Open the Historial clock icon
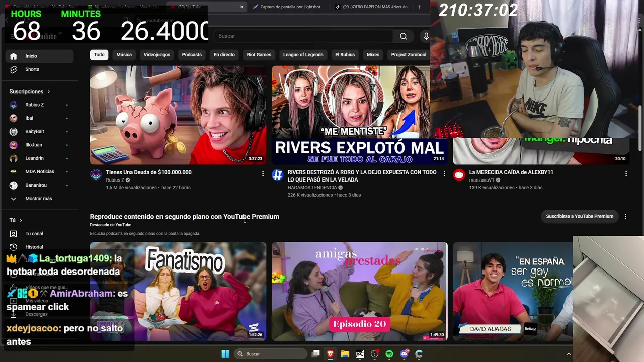Viewport: 644px width, 362px height. pos(14,247)
